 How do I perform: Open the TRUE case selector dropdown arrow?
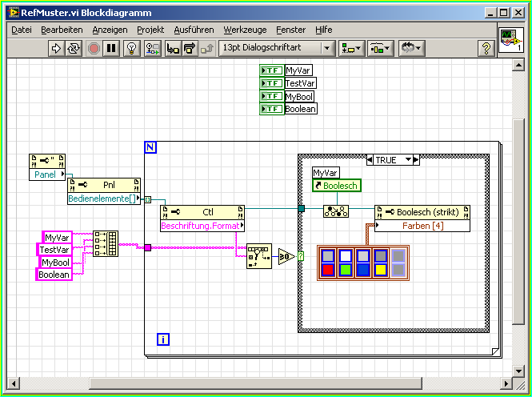point(410,159)
